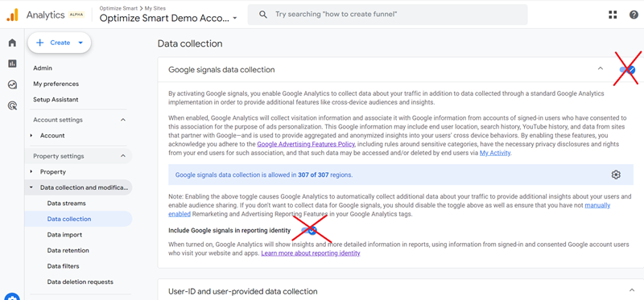Open Setup Assistant

tap(56, 100)
